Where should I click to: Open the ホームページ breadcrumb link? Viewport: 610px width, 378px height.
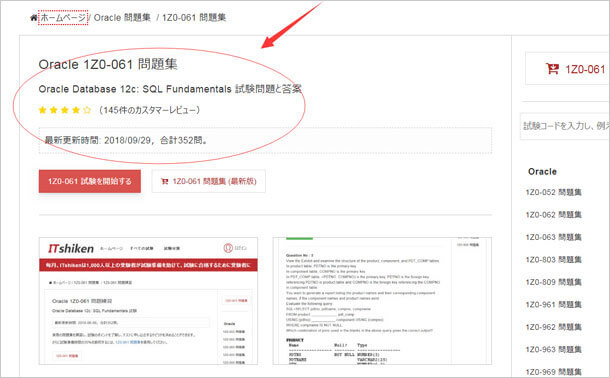pyautogui.click(x=63, y=18)
